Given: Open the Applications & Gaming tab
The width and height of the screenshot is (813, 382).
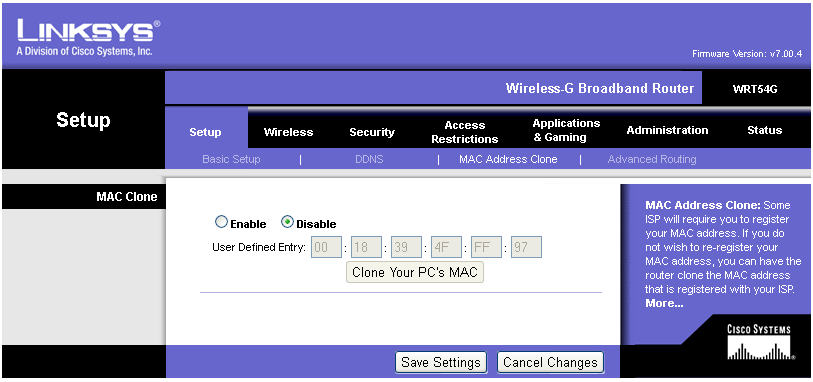Looking at the screenshot, I should (566, 130).
